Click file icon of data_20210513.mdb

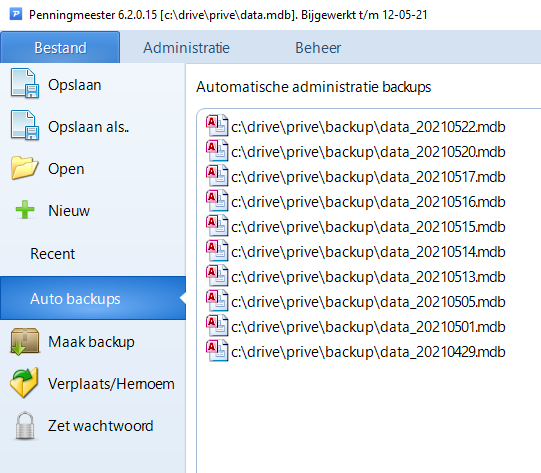point(217,275)
